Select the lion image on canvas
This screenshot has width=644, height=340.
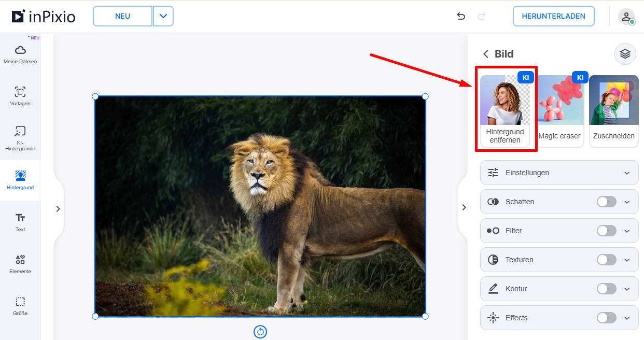click(x=260, y=206)
